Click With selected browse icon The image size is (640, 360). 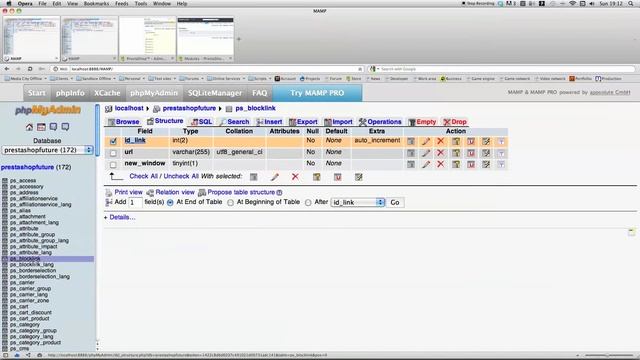point(253,177)
